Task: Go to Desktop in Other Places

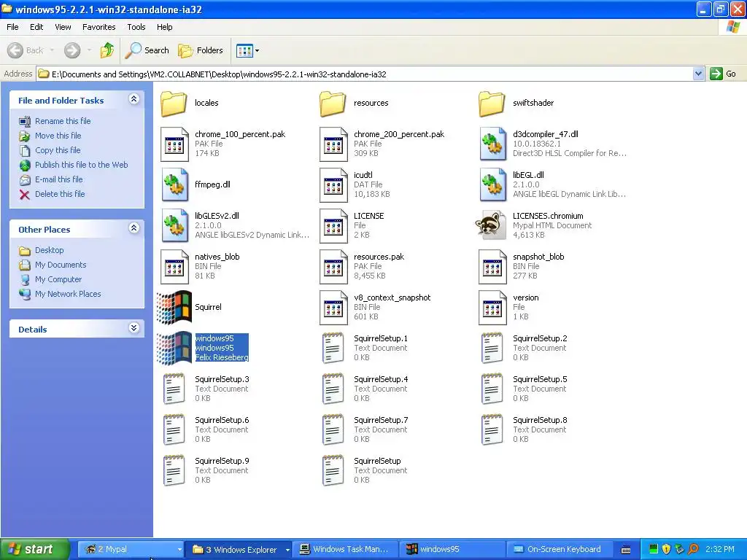Action: (49, 250)
